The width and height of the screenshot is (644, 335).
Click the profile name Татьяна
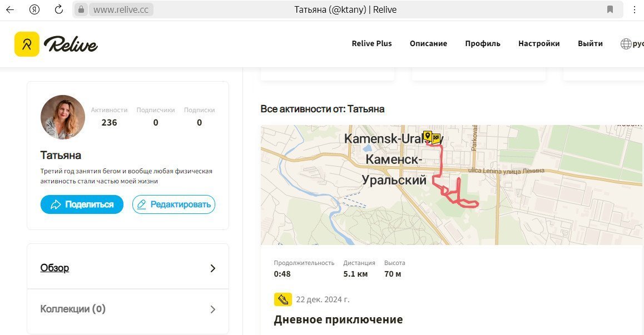pos(61,155)
